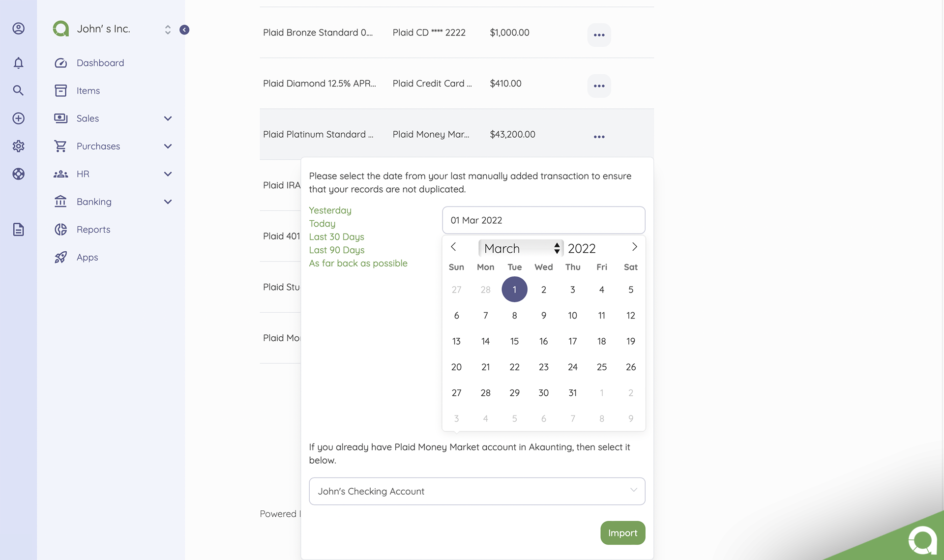This screenshot has width=944, height=560.
Task: Go to next month in calendar
Action: click(x=634, y=247)
